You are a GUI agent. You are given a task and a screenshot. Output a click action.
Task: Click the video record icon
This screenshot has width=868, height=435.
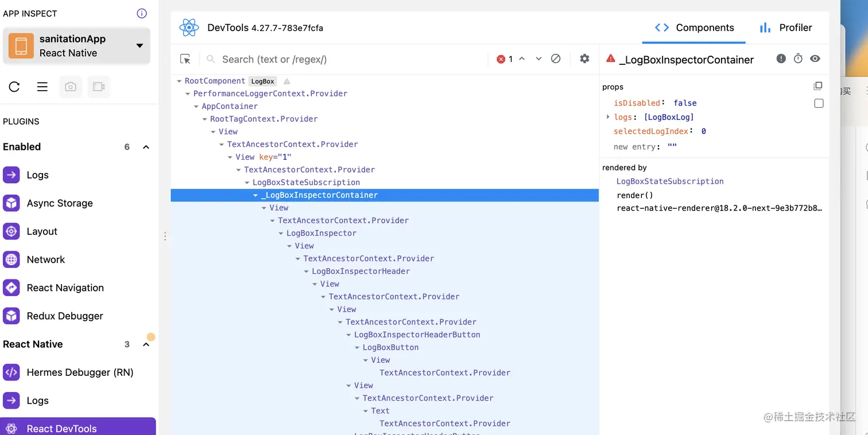pos(99,87)
